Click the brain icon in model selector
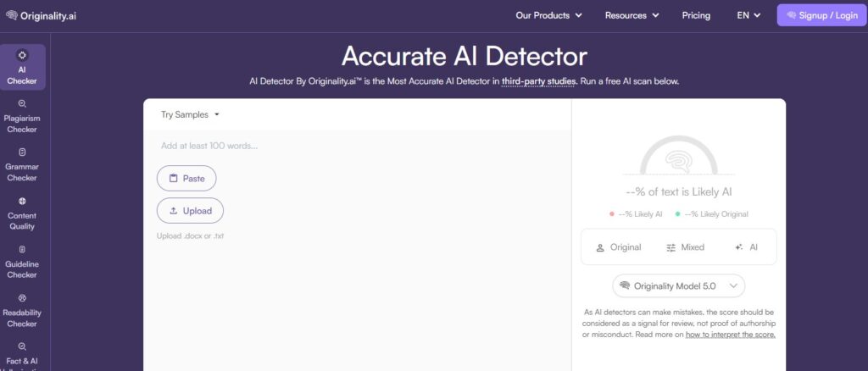The height and width of the screenshot is (371, 868). click(625, 285)
